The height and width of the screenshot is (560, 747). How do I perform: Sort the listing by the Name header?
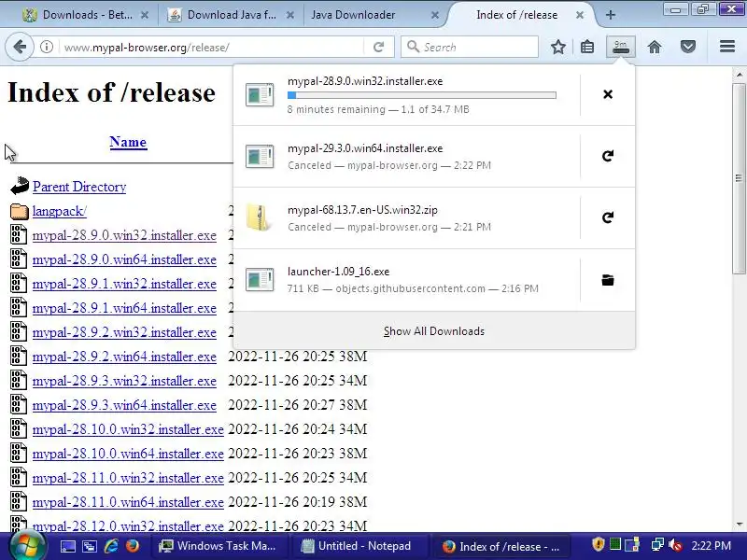click(128, 142)
